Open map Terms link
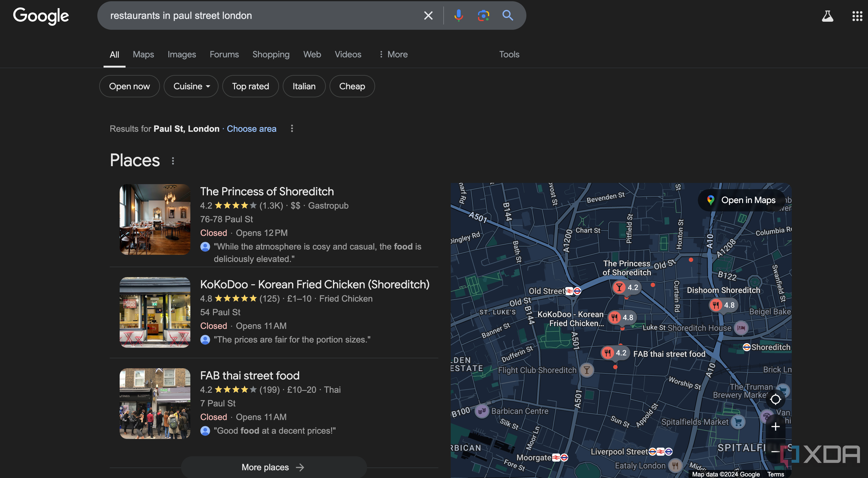This screenshot has width=868, height=478. 775,474
